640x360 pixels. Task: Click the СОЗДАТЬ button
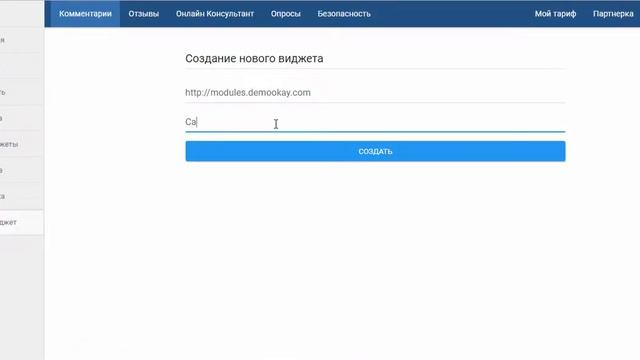[375, 151]
